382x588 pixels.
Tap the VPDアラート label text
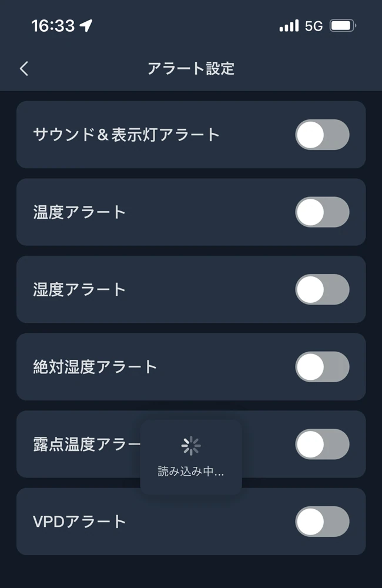pos(80,522)
